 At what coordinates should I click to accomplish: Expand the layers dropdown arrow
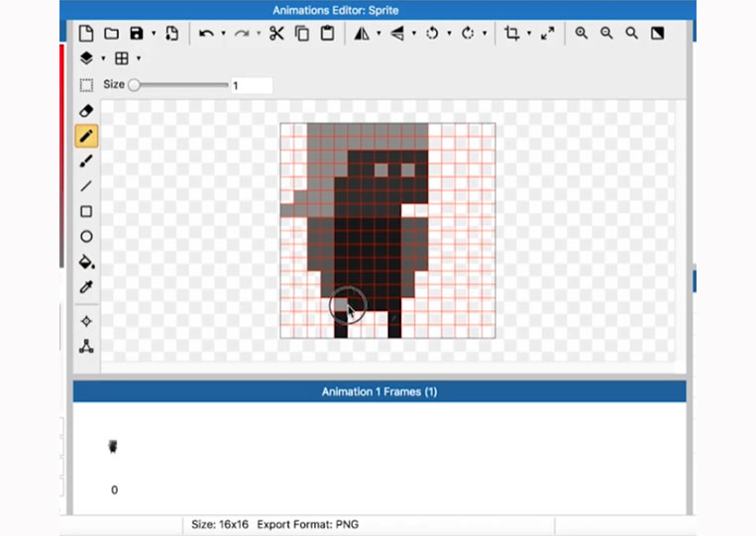pos(103,58)
